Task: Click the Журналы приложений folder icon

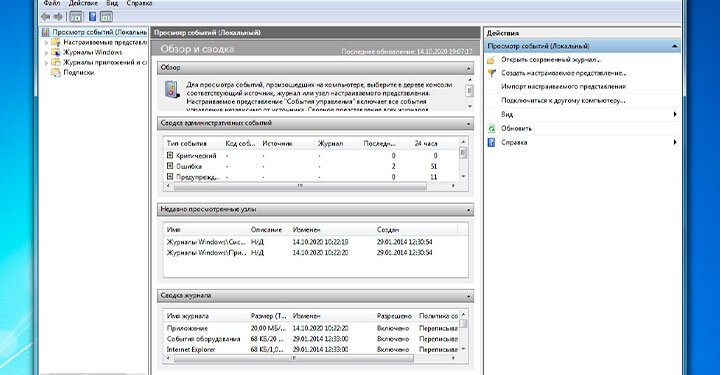Action: click(x=56, y=62)
